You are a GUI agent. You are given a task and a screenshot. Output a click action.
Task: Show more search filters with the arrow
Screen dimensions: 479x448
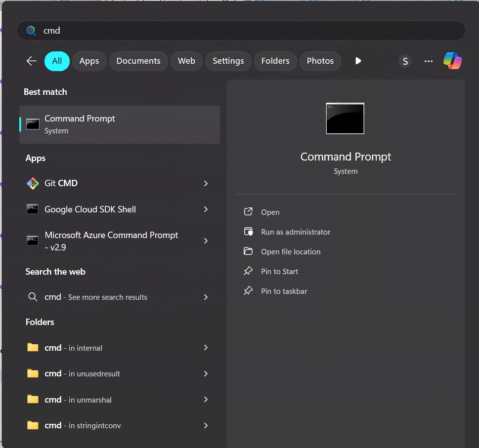[x=357, y=61]
